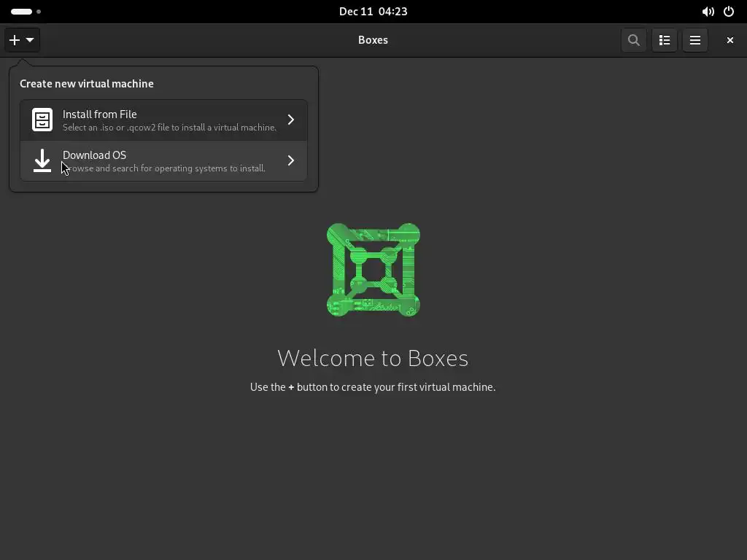The height and width of the screenshot is (560, 747).
Task: Click the 'Welcome to Boxes' heading
Action: [373, 358]
